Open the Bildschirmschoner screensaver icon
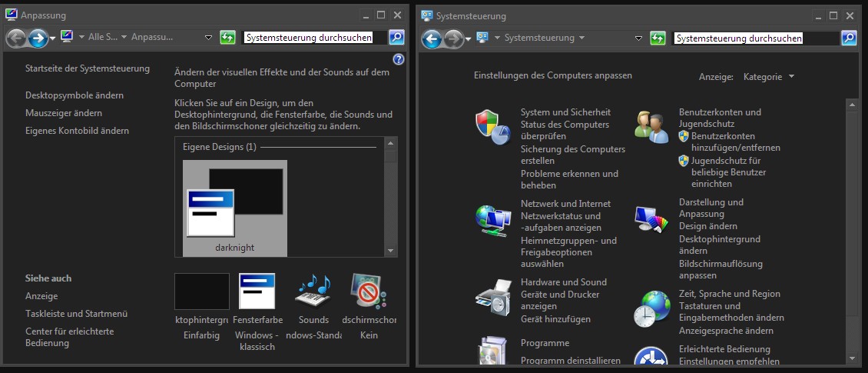This screenshot has height=373, width=868. pos(368,291)
